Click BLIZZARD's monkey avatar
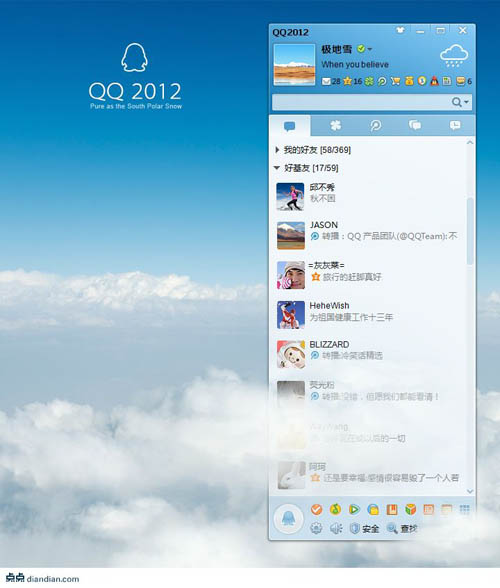 [291, 354]
